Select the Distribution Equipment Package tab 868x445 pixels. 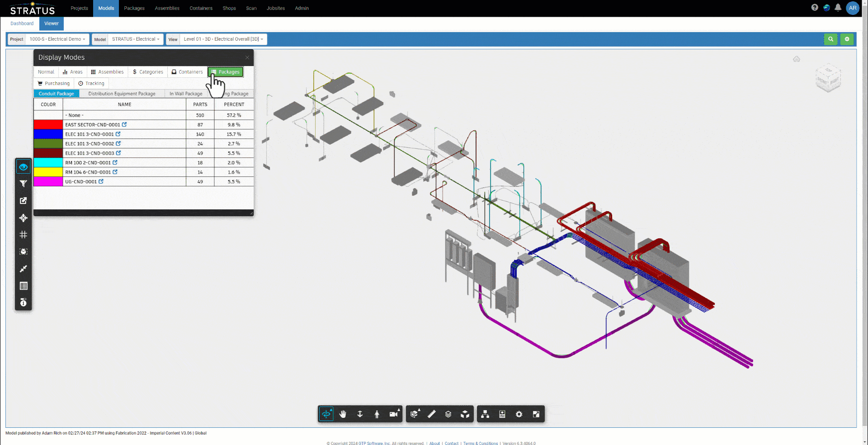(122, 94)
